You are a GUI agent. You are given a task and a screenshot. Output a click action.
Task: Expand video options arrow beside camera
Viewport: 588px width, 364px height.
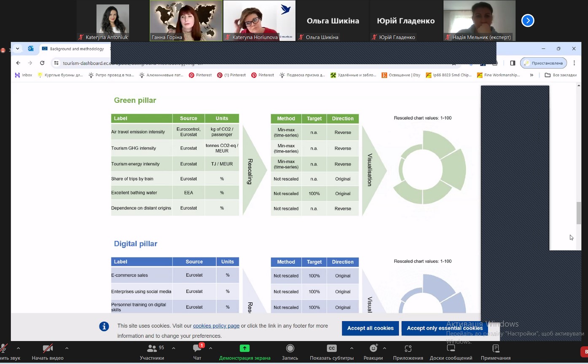point(67,348)
